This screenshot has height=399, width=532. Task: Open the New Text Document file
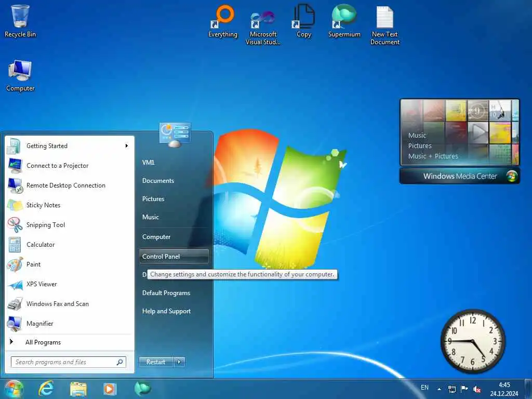(385, 25)
